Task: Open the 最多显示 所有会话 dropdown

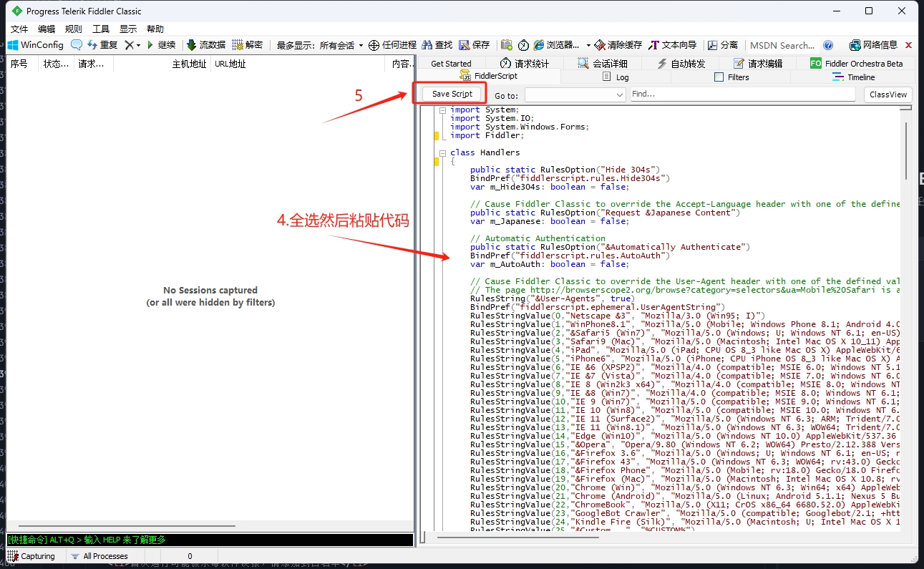Action: pyautogui.click(x=320, y=45)
